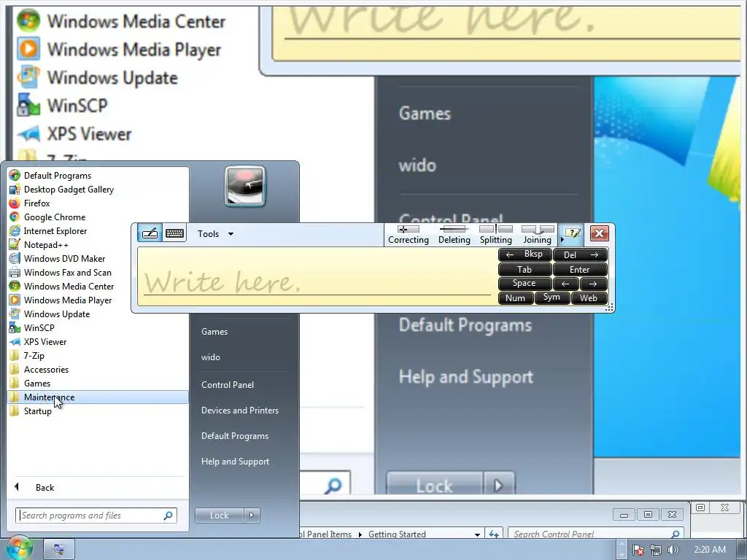
Task: Expand gesture demos arrow next to Joining
Action: pyautogui.click(x=562, y=239)
